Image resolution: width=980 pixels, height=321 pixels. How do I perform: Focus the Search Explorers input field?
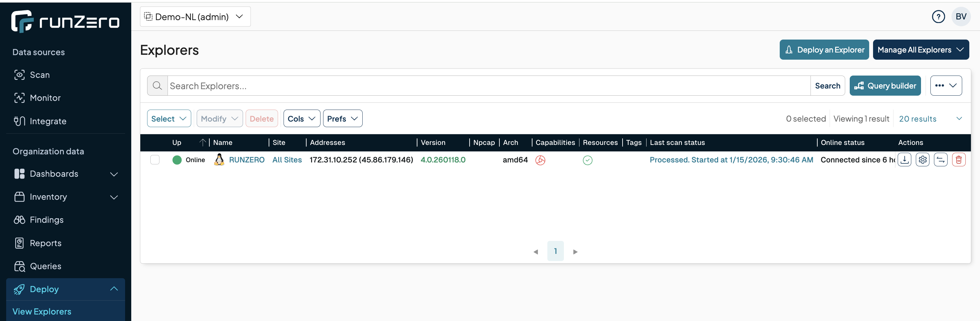click(x=488, y=86)
